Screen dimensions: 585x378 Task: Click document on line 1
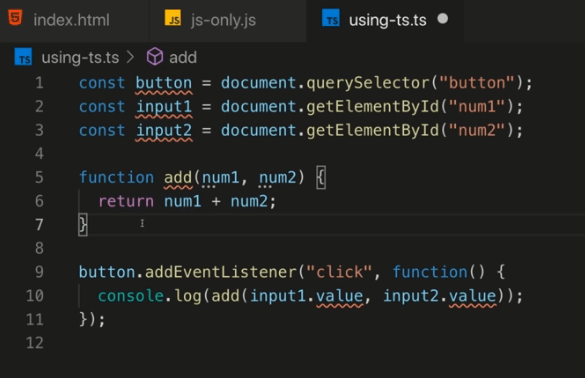click(x=259, y=83)
